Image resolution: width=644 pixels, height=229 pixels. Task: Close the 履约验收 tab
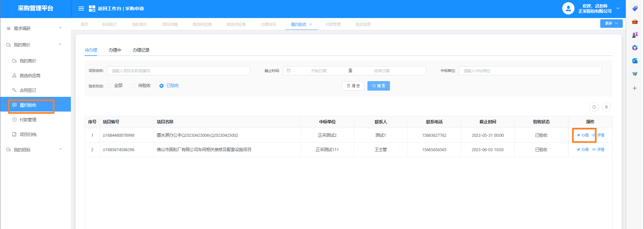(x=310, y=25)
